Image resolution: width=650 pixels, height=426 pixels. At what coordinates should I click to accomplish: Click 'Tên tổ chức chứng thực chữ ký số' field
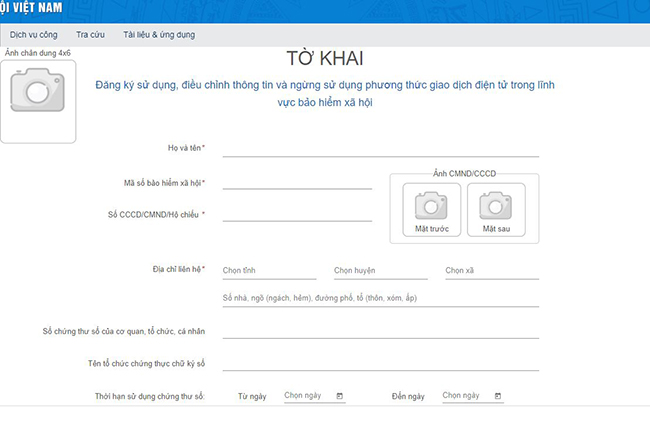coord(380,363)
